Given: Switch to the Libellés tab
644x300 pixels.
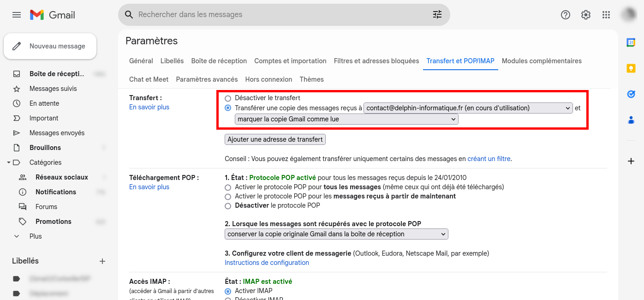Looking at the screenshot, I should pyautogui.click(x=172, y=61).
